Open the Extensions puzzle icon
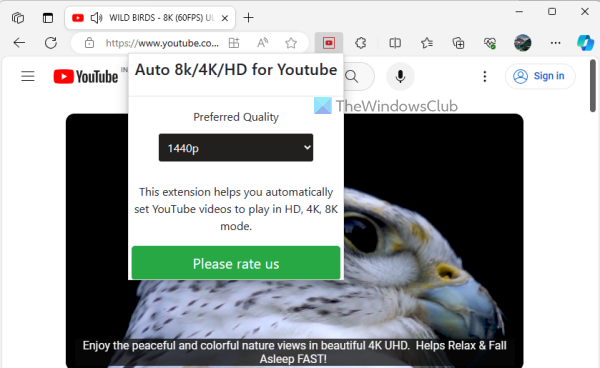The image size is (600, 368). 360,43
